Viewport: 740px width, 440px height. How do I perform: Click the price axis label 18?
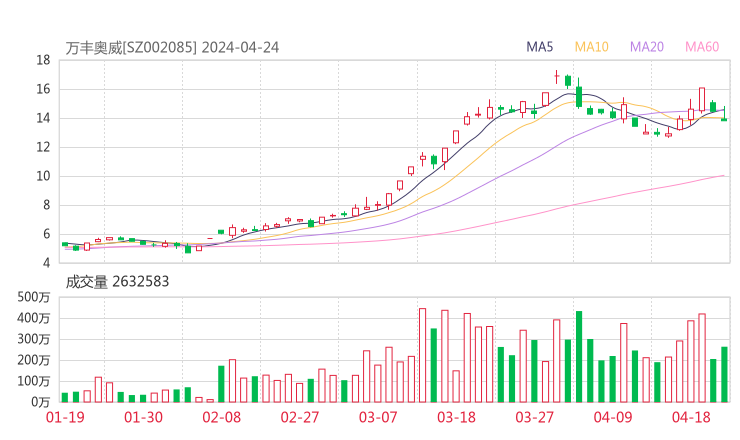click(43, 60)
